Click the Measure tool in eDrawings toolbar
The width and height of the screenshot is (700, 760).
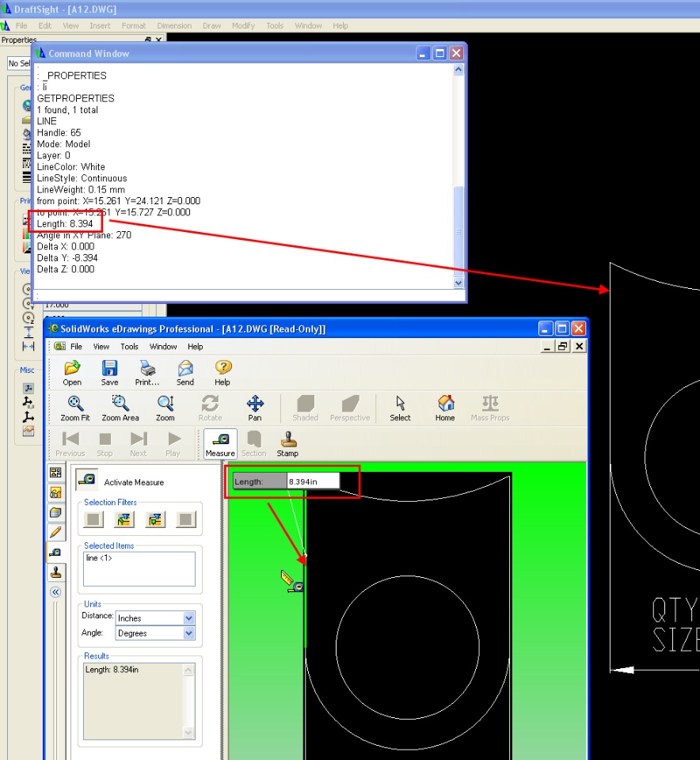tap(221, 444)
